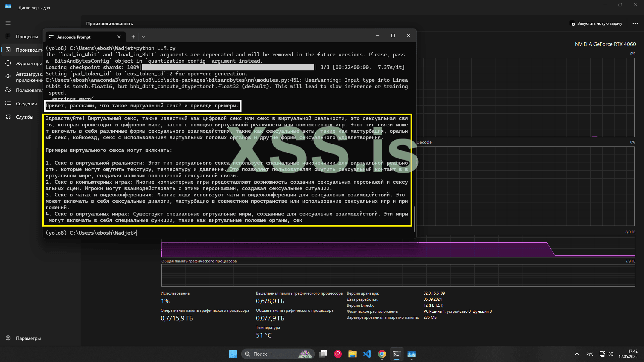Open the Startup apps gauge icon
The height and width of the screenshot is (362, 644).
tap(8, 77)
